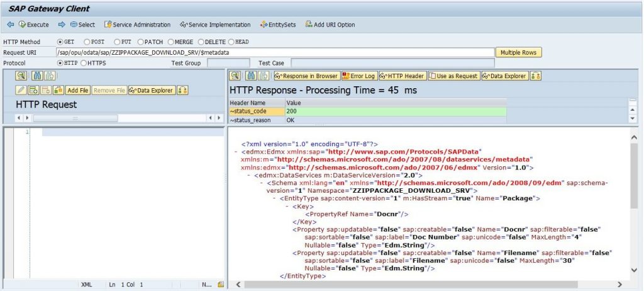Click the Remove File button
The width and height of the screenshot is (644, 291).
coord(109,90)
